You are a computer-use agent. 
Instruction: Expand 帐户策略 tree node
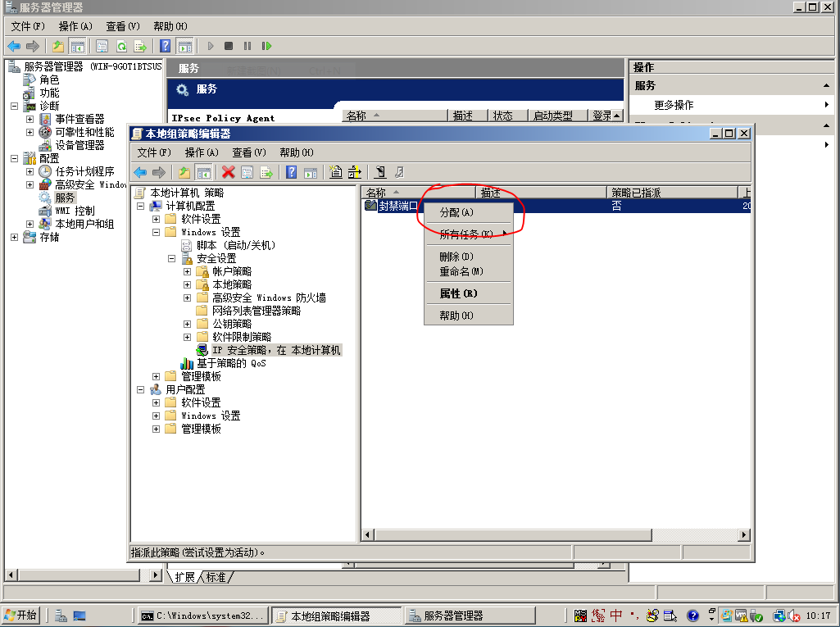point(187,271)
